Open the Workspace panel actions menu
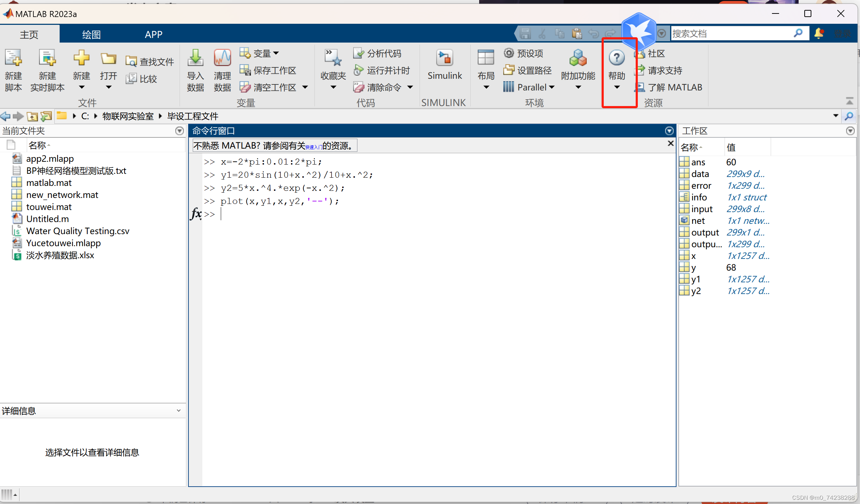860x504 pixels. 850,131
